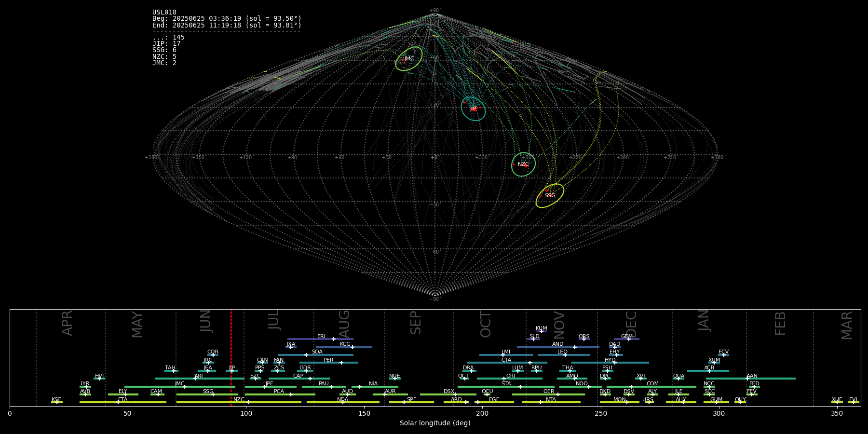This screenshot has height=434, width=868.
Task: Click the JIP label in the timeline
Action: (232, 368)
